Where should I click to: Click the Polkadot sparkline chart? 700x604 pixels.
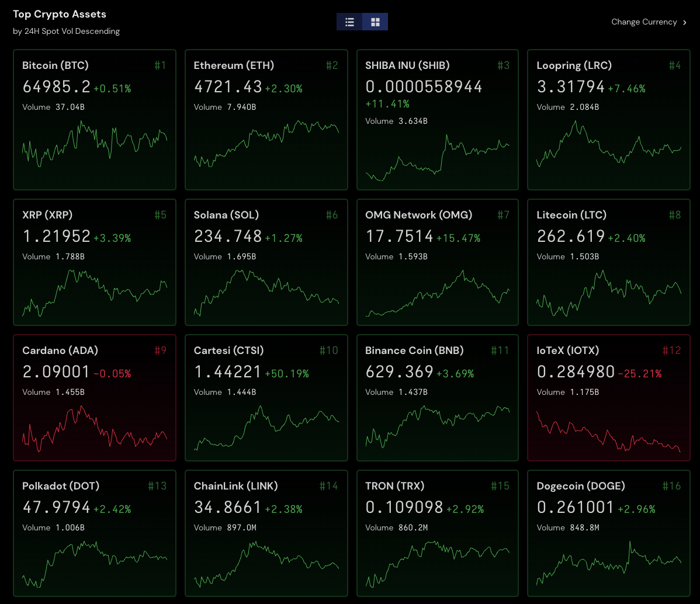click(95, 564)
